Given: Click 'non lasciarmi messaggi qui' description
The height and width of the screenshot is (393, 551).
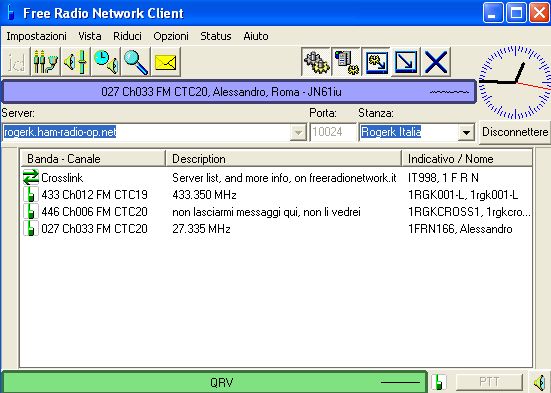Looking at the screenshot, I should click(266, 212).
